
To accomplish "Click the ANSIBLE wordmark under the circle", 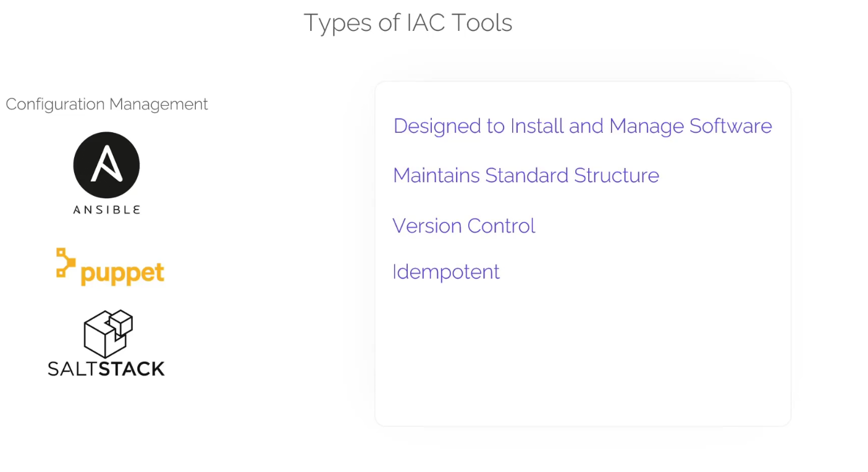I will click(106, 210).
